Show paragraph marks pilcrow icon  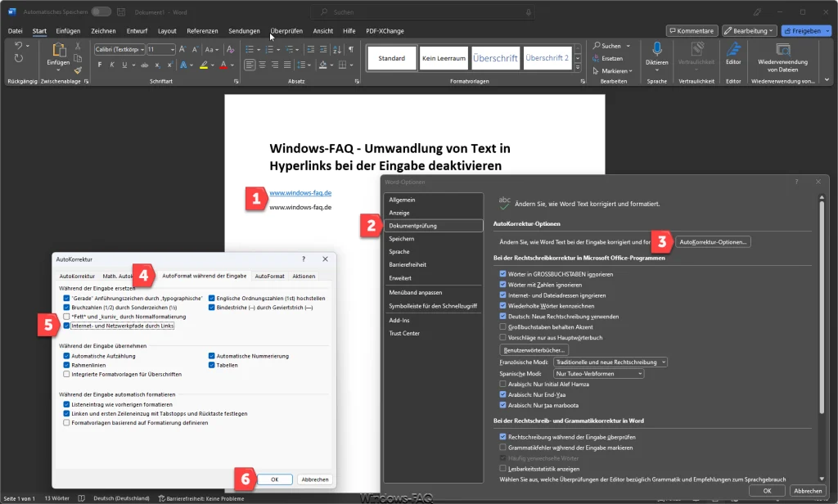click(x=351, y=49)
